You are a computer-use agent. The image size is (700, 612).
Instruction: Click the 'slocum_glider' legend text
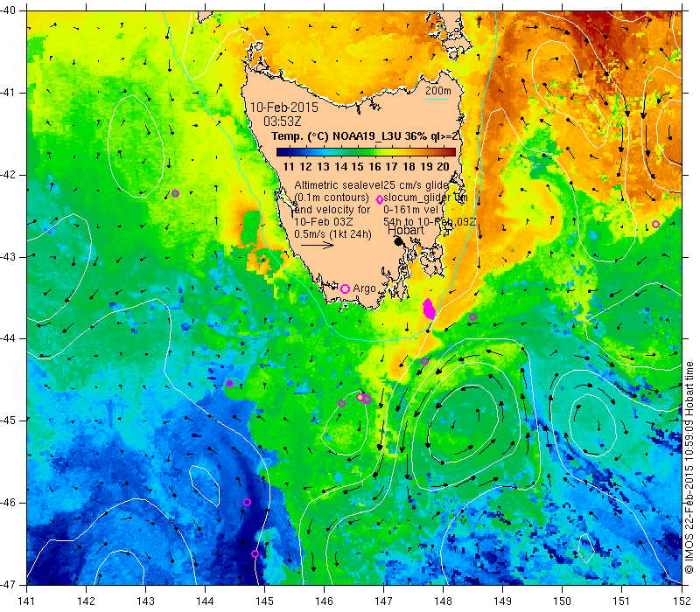417,198
